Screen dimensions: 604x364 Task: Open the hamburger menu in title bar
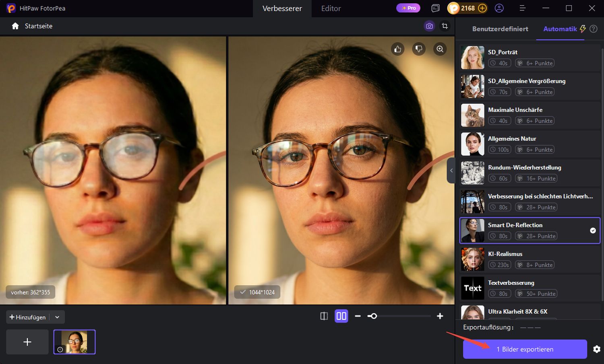pyautogui.click(x=522, y=8)
